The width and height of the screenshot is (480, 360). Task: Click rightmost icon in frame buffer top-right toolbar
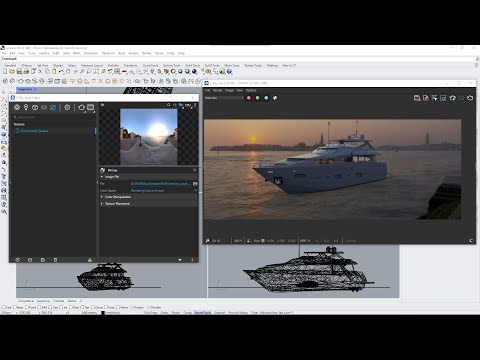point(470,98)
